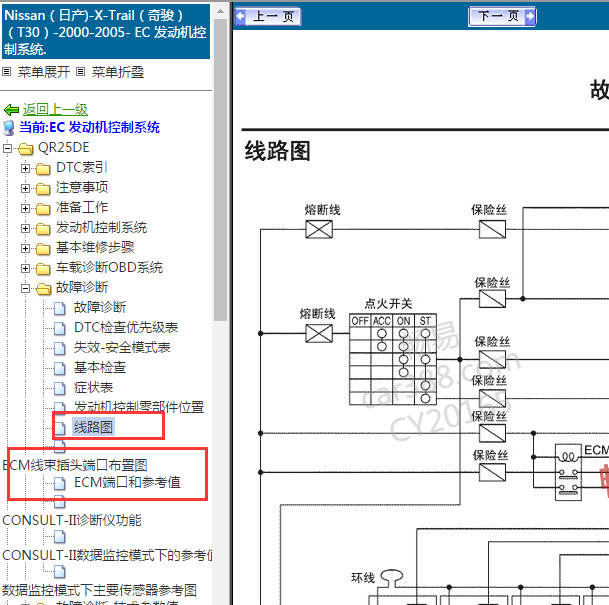Open ECM线束插头端口布置图 page

click(x=75, y=465)
